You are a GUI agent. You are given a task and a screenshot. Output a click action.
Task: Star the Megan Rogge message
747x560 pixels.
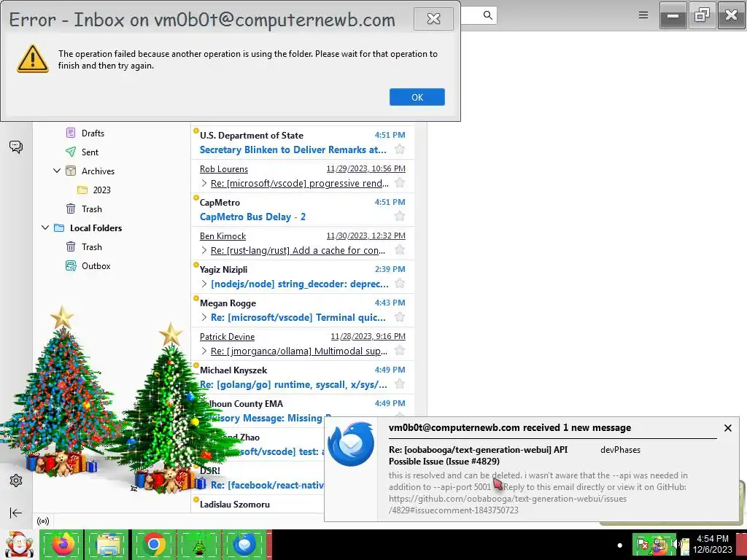400,317
